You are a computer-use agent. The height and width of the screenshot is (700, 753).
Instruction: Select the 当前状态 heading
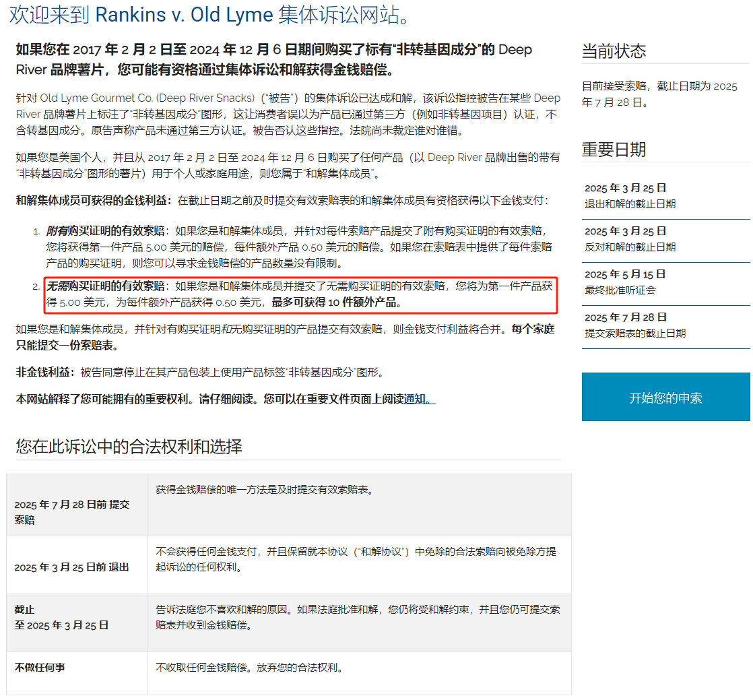(614, 51)
